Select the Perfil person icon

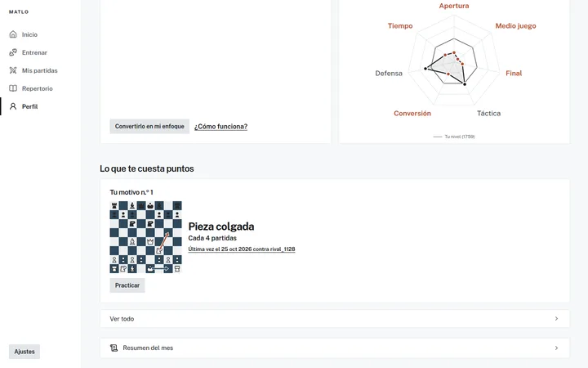coord(13,106)
